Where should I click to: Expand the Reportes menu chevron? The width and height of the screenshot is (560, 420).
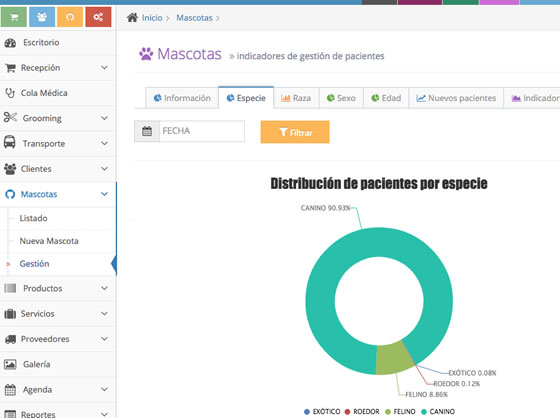coord(104,414)
